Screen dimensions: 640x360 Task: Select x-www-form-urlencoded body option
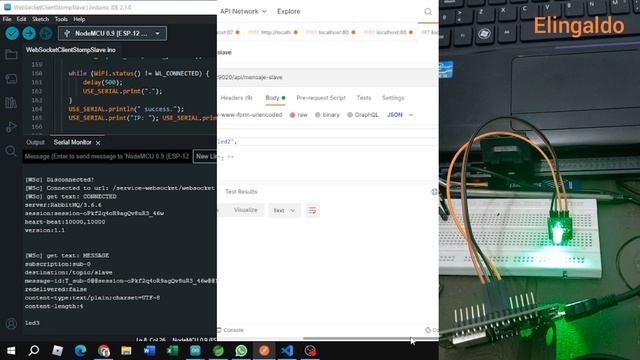point(250,115)
